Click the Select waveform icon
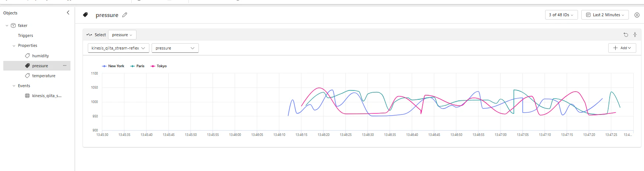This screenshot has height=171, width=644. (x=89, y=35)
